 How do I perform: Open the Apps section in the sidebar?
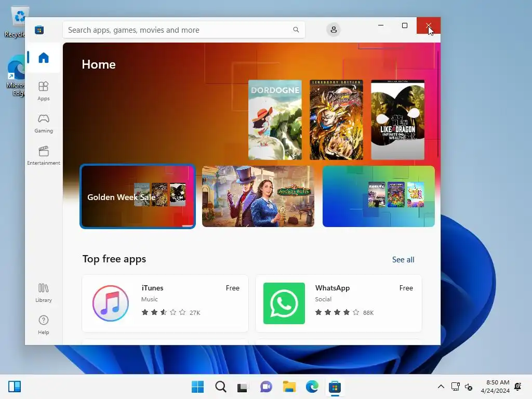pyautogui.click(x=44, y=91)
